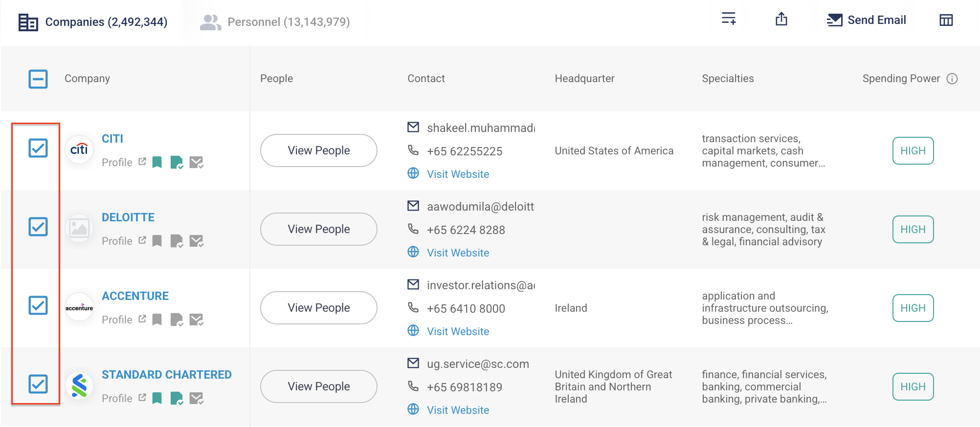Click the ACCENTURE bookmark icon
This screenshot has height=427, width=980.
157,320
